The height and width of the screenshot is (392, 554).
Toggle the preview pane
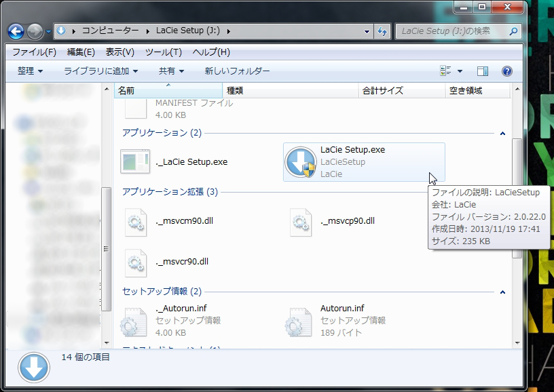pos(483,70)
